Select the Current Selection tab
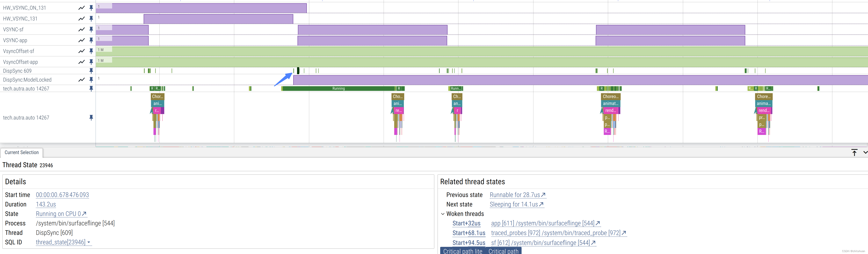 pos(22,153)
